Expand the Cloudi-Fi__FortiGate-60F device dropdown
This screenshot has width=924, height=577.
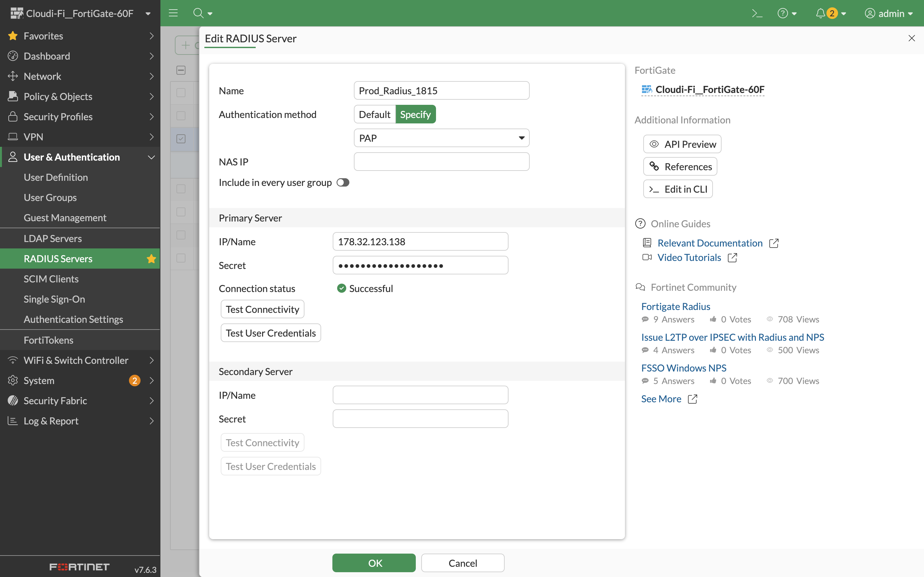pyautogui.click(x=148, y=13)
